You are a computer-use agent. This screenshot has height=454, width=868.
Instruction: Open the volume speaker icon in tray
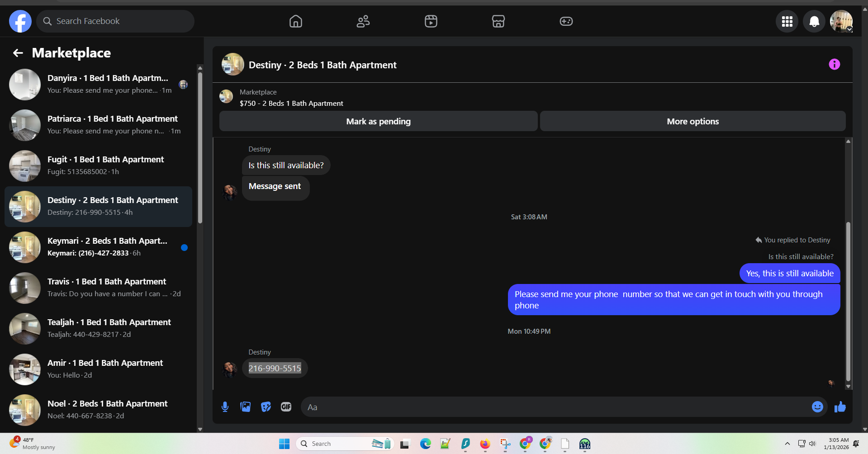pyautogui.click(x=812, y=444)
